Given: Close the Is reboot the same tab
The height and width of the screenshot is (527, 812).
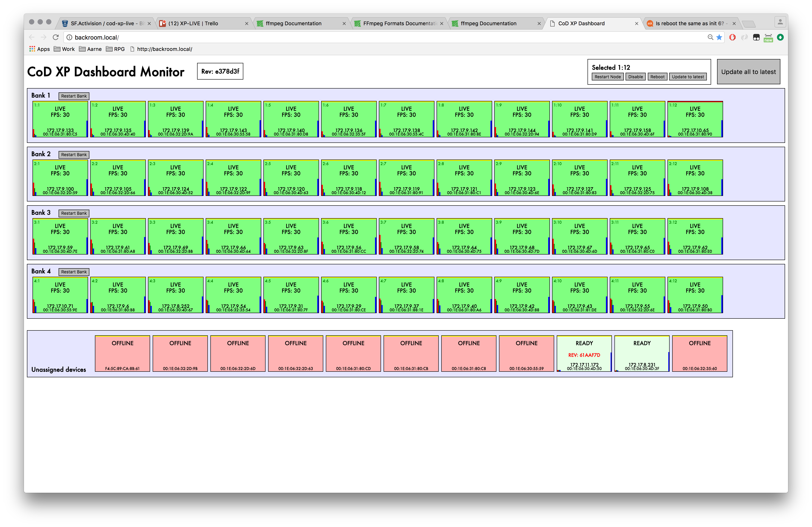Looking at the screenshot, I should pos(734,24).
